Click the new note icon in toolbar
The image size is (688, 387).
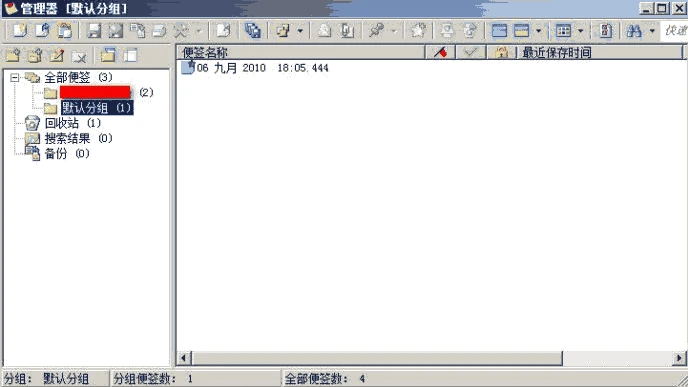click(x=20, y=30)
